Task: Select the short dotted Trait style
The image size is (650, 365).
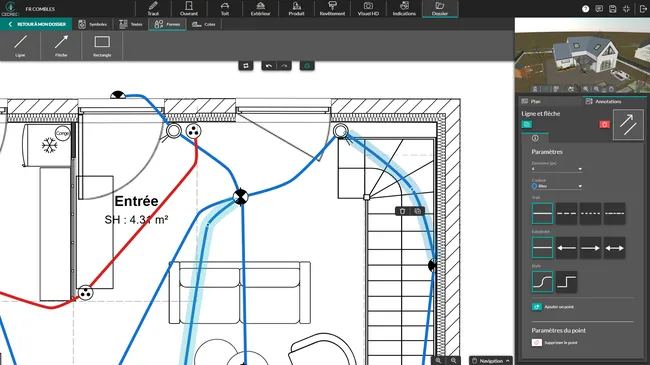Action: pyautogui.click(x=590, y=213)
